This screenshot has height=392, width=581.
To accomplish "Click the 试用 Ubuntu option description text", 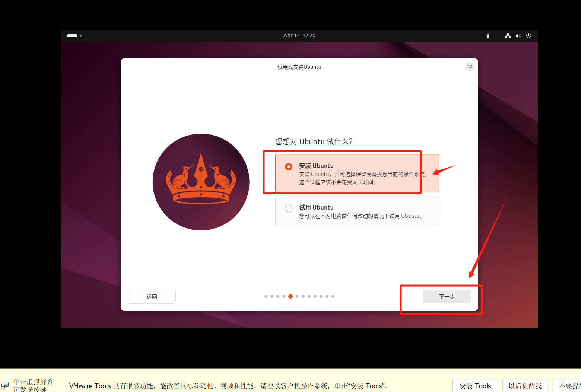I will point(361,216).
